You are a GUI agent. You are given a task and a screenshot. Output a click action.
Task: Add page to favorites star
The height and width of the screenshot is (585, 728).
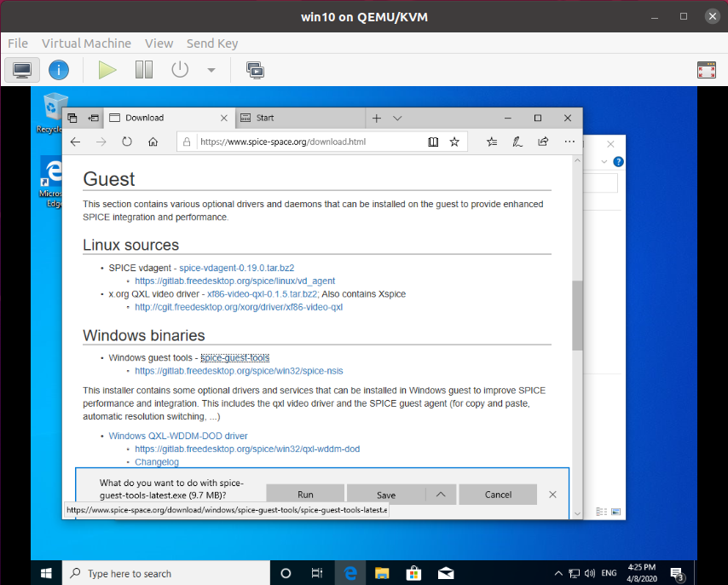point(454,142)
